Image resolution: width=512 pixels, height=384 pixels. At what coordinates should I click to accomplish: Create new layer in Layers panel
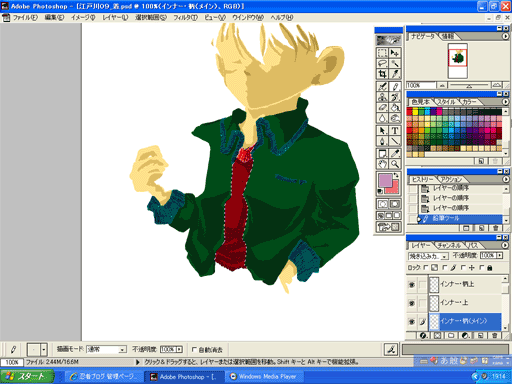click(x=480, y=335)
